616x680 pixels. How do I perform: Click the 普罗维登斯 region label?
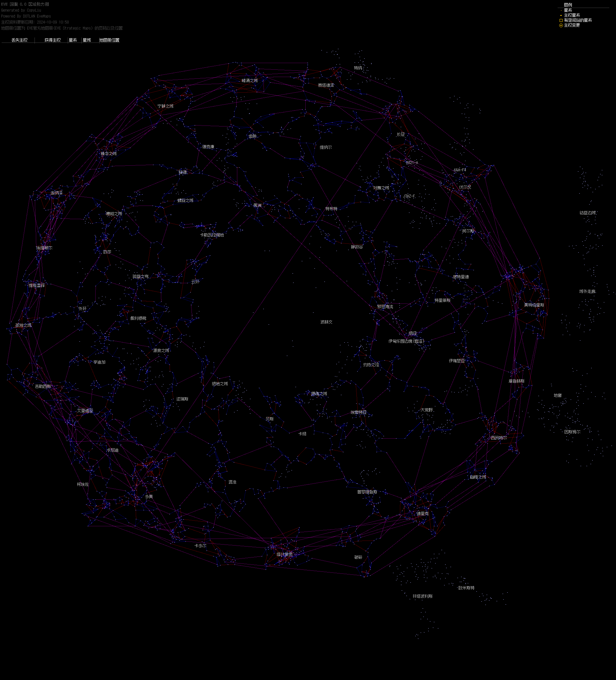tap(367, 492)
